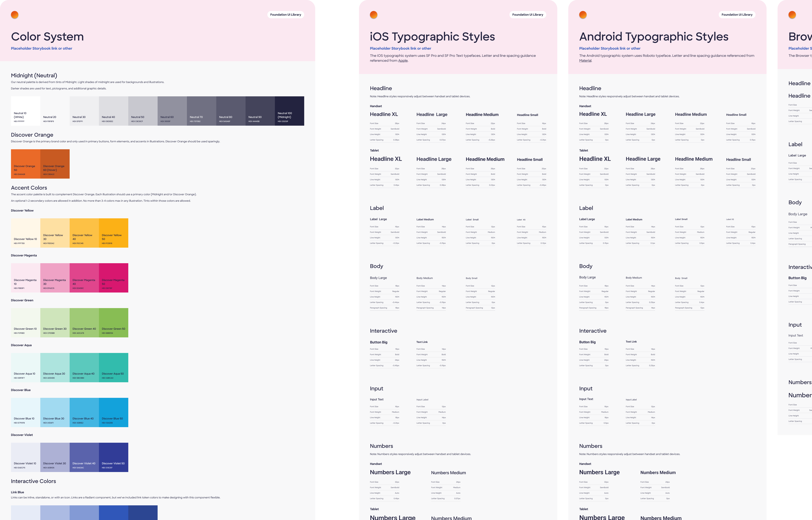Select the Discover Yellow 50 swatch
Viewport: 812px width, 520px height.
tap(113, 233)
